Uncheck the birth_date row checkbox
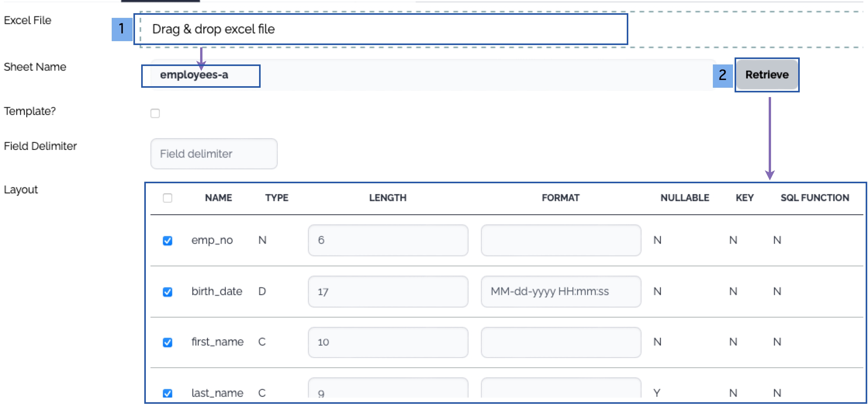The height and width of the screenshot is (410, 868). tap(168, 292)
